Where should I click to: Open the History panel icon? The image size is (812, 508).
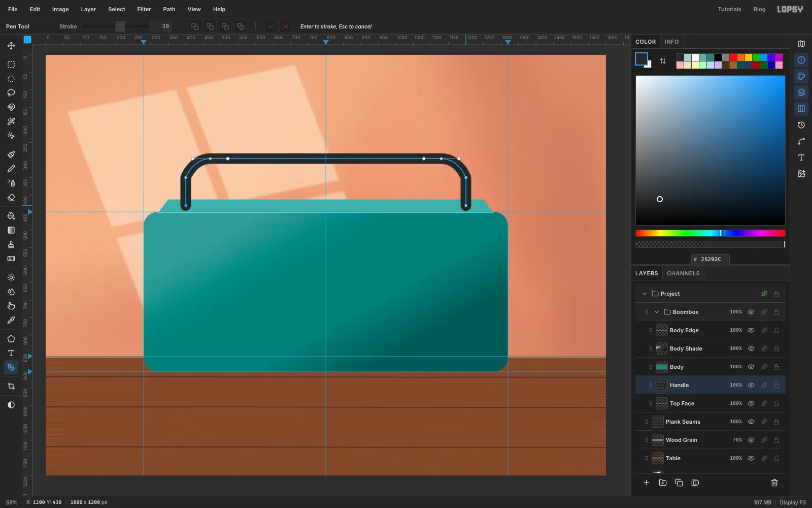801,125
